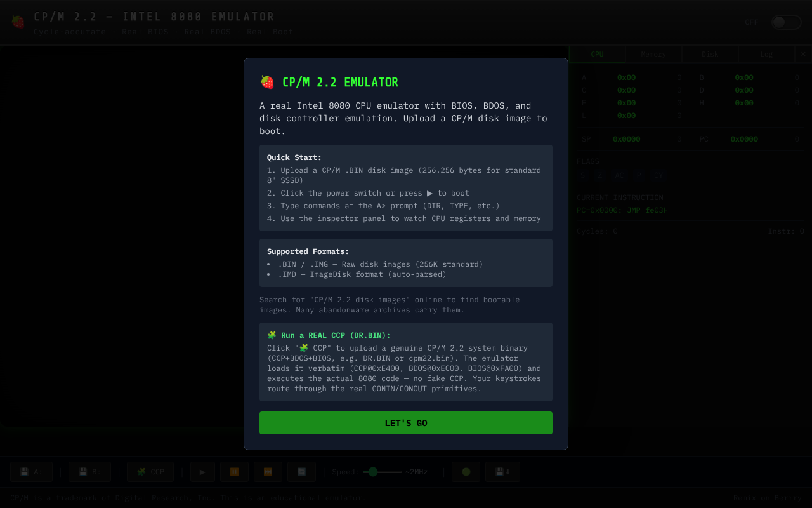Viewport: 812px width, 508px height.
Task: Click the 'Run a REAL CCP (DR.BIN):' heading
Action: pos(329,335)
